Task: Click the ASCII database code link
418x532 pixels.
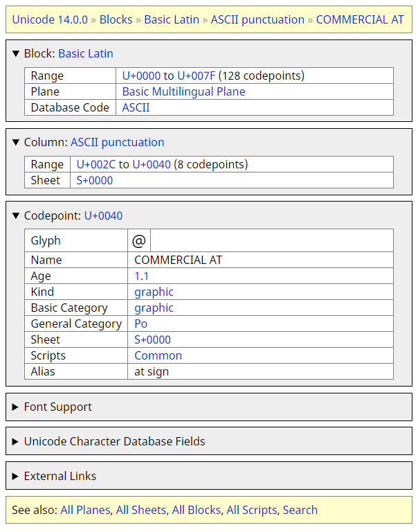Action: pos(136,107)
